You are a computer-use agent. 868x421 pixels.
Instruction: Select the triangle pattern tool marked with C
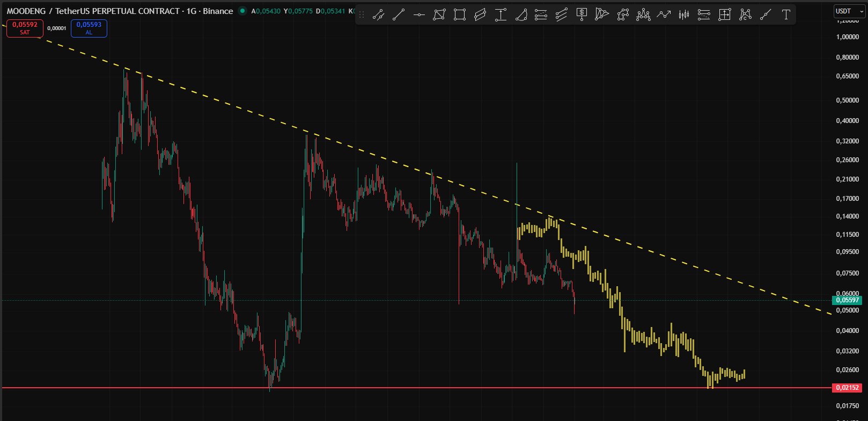745,15
